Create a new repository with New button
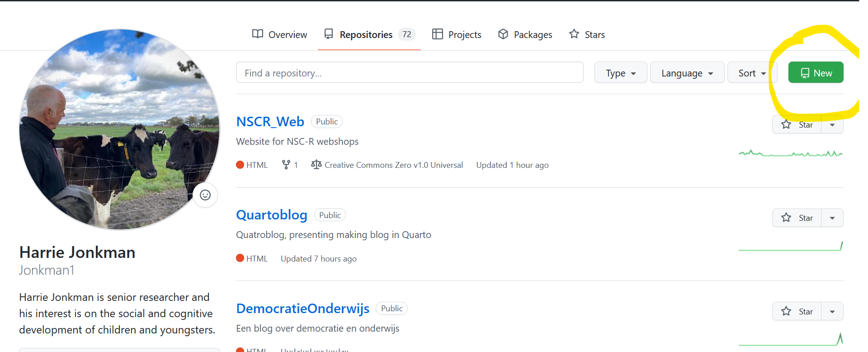The height and width of the screenshot is (352, 868). point(816,73)
